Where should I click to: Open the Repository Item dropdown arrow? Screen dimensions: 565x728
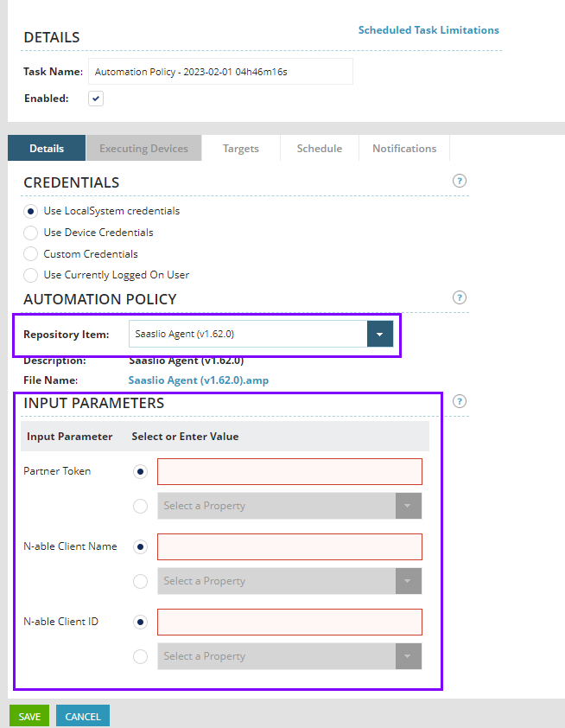[x=380, y=334]
